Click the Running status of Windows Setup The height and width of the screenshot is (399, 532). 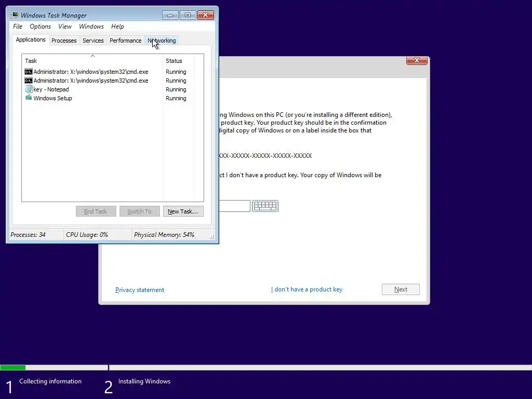(x=176, y=98)
